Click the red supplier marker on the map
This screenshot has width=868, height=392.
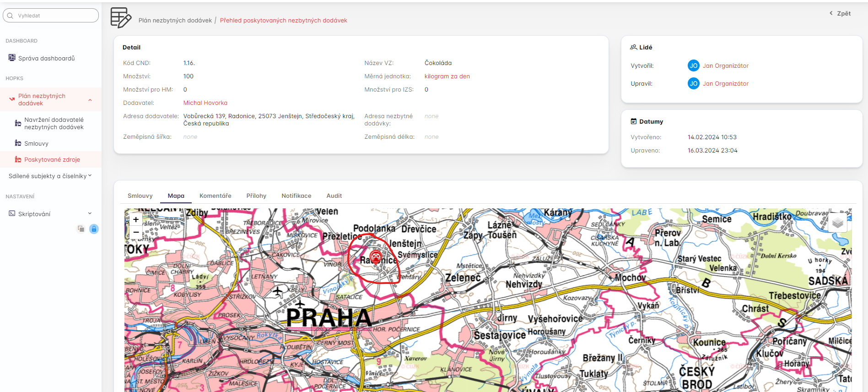coord(376,256)
